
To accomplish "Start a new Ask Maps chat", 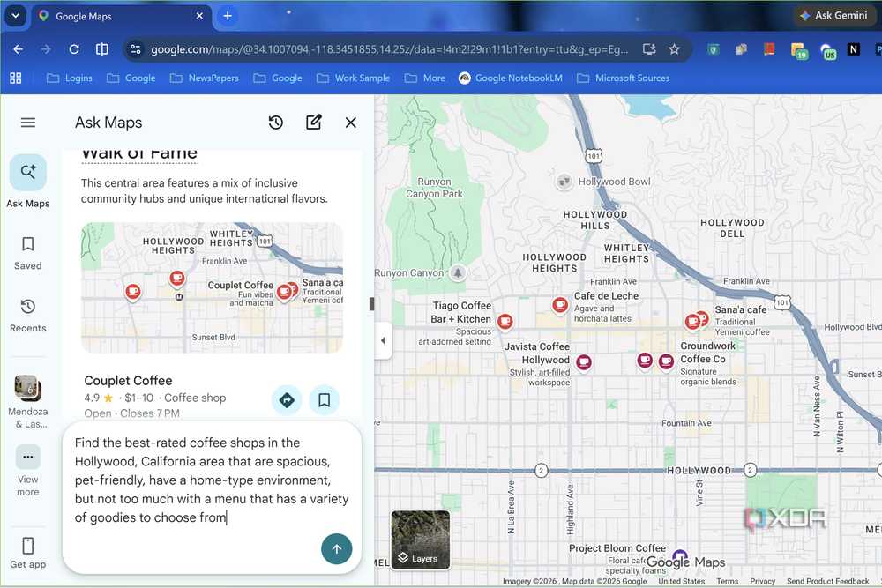I will click(313, 122).
